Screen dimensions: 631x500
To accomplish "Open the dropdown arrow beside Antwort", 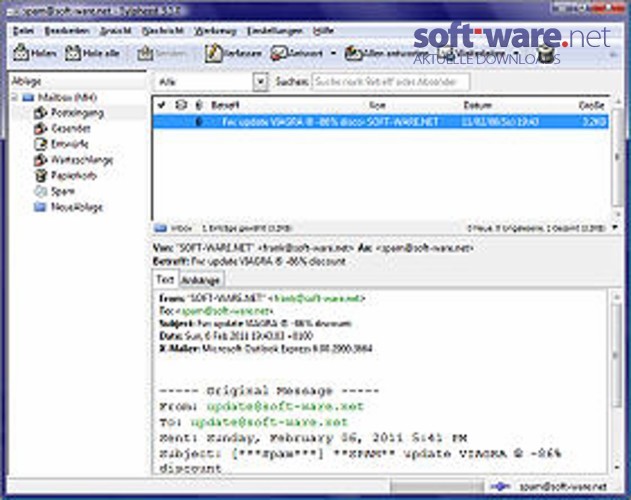I will (333, 53).
